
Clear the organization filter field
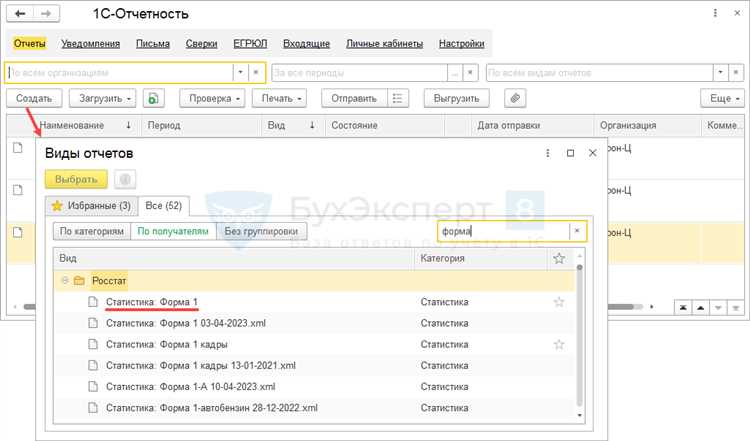tap(256, 73)
